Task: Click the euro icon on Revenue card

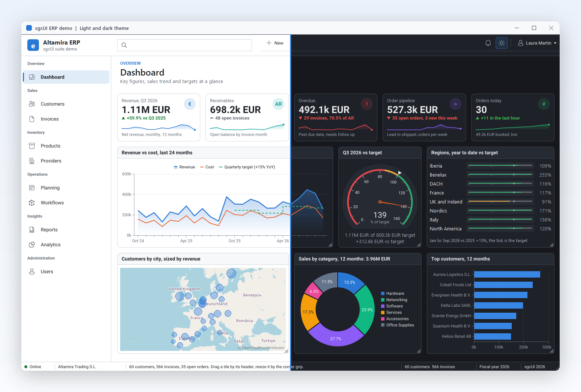Action: [190, 104]
